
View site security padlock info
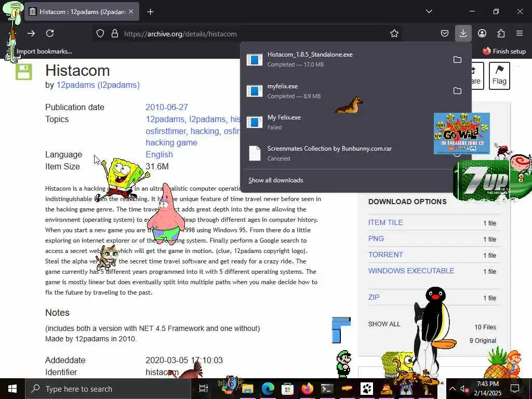115,34
